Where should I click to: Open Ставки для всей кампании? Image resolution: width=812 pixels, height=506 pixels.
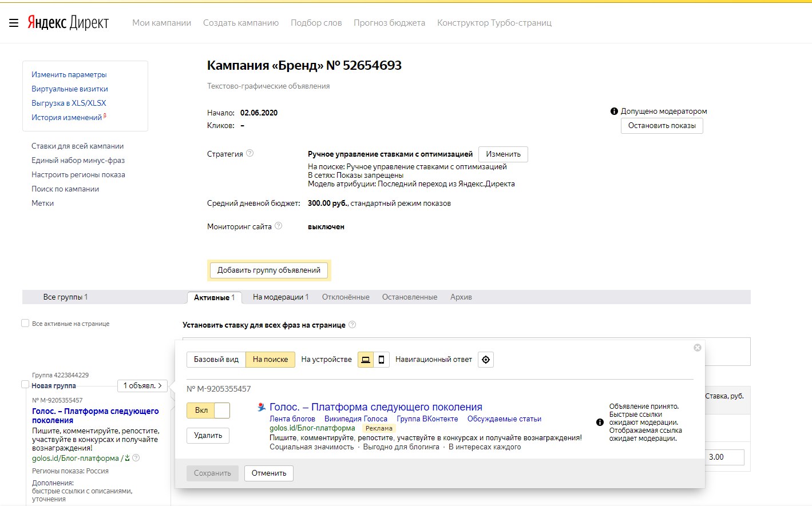pyautogui.click(x=78, y=146)
